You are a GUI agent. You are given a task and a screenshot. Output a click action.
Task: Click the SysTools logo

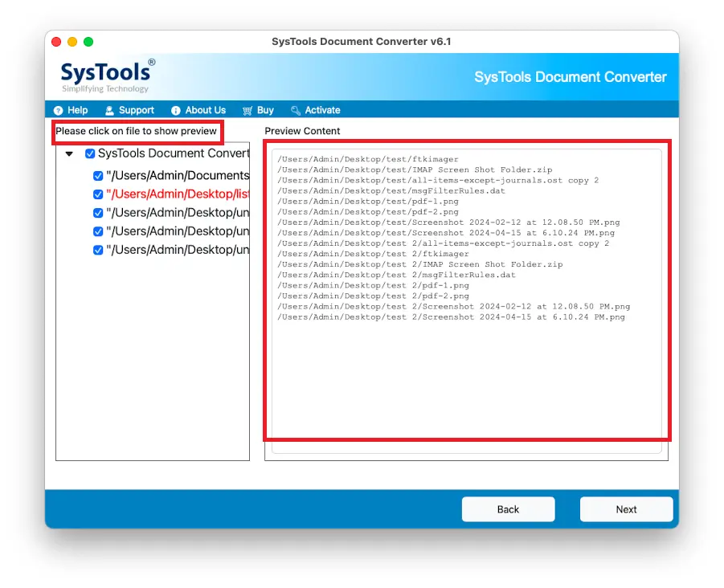coord(108,76)
